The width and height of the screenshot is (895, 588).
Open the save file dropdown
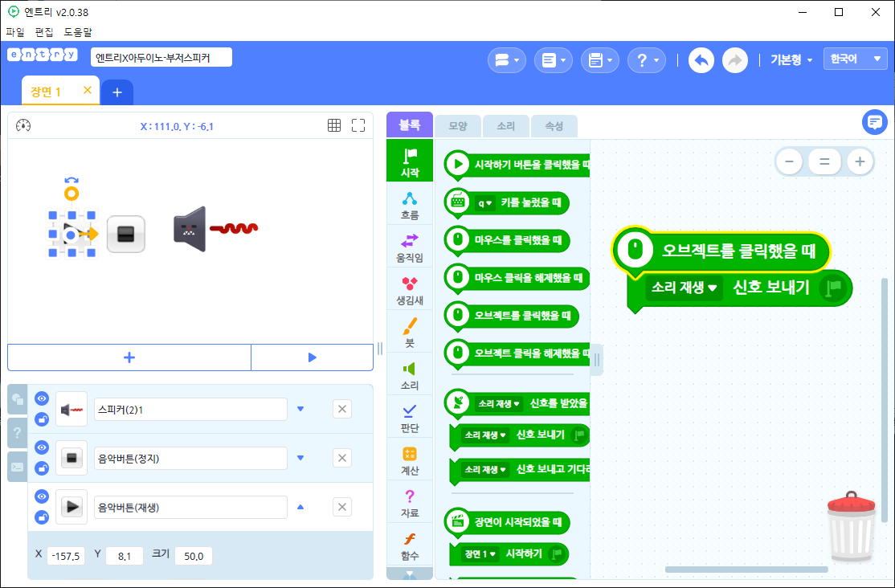pos(600,60)
